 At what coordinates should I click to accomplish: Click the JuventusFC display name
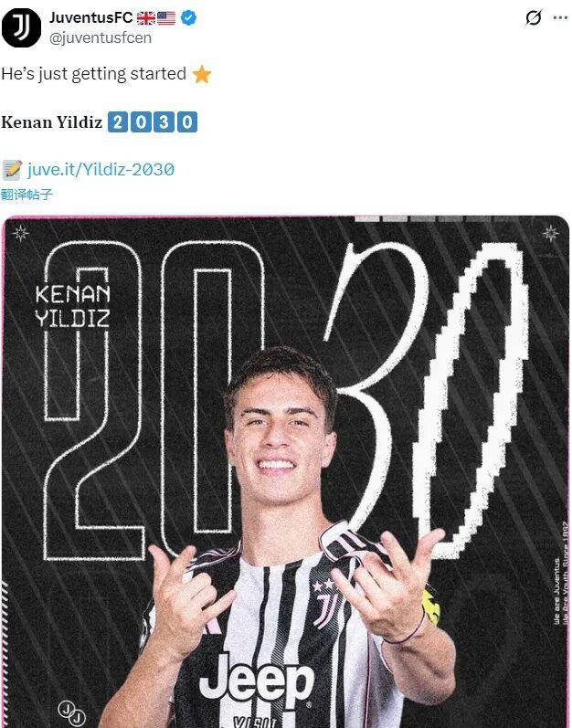tap(91, 17)
